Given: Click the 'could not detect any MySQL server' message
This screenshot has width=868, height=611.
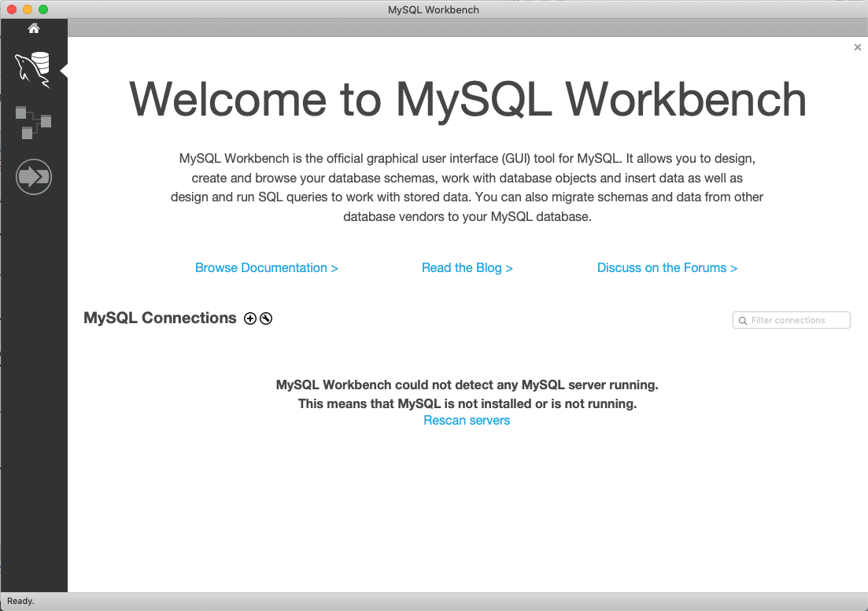Looking at the screenshot, I should [x=467, y=385].
